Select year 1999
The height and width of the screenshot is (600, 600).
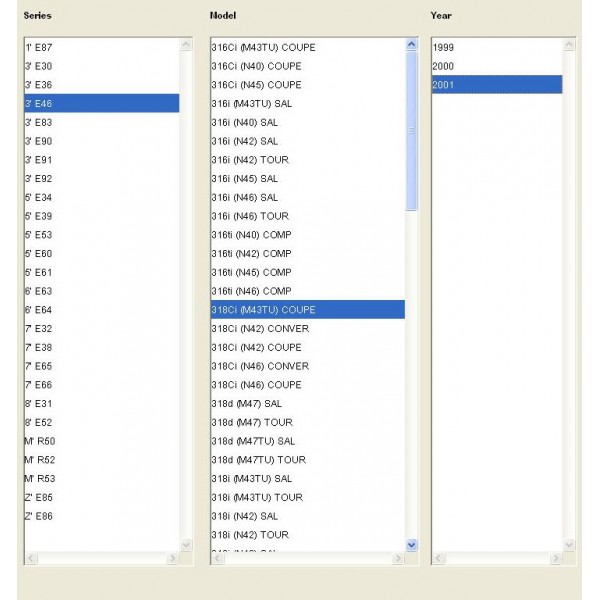(x=497, y=47)
